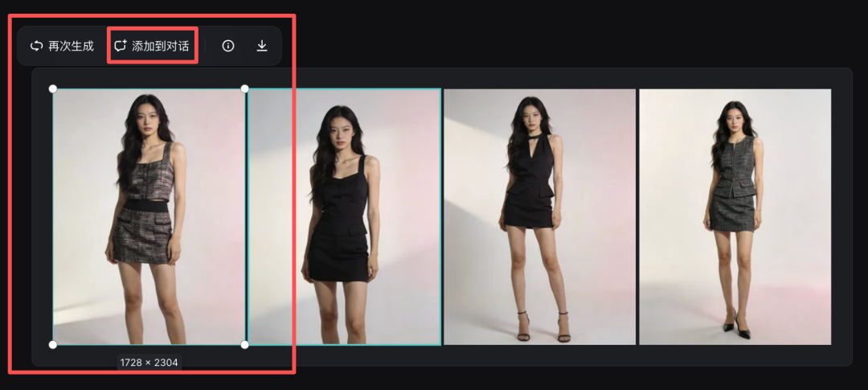Image resolution: width=868 pixels, height=390 pixels.
Task: Select the black halter dress with heels image
Action: click(x=540, y=216)
